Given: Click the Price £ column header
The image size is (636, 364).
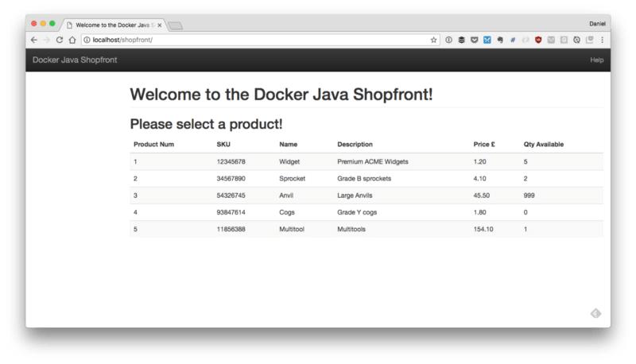Looking at the screenshot, I should (x=484, y=145).
